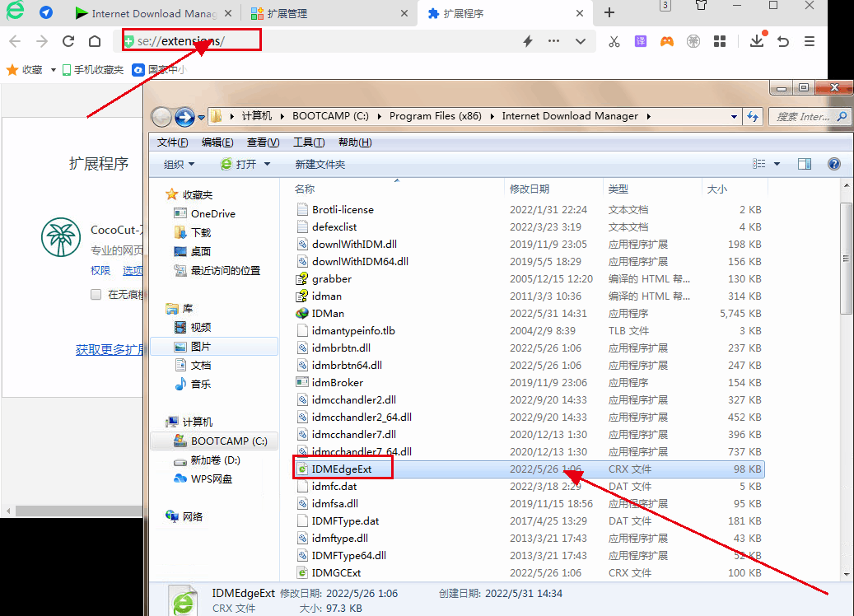
Task: Expand the view options dropdown arrow
Action: pyautogui.click(x=777, y=164)
